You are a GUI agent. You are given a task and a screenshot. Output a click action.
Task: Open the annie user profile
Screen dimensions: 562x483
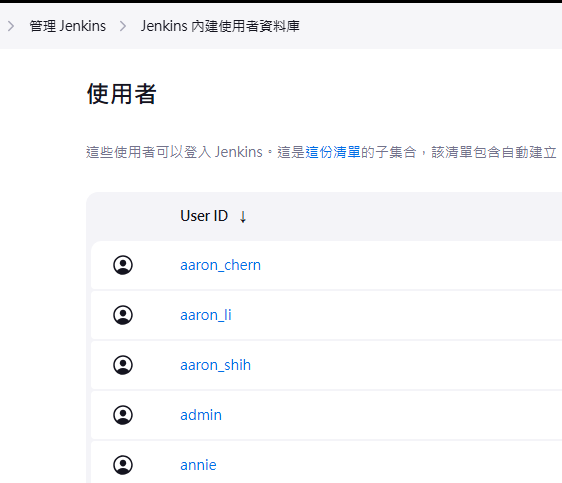(198, 465)
